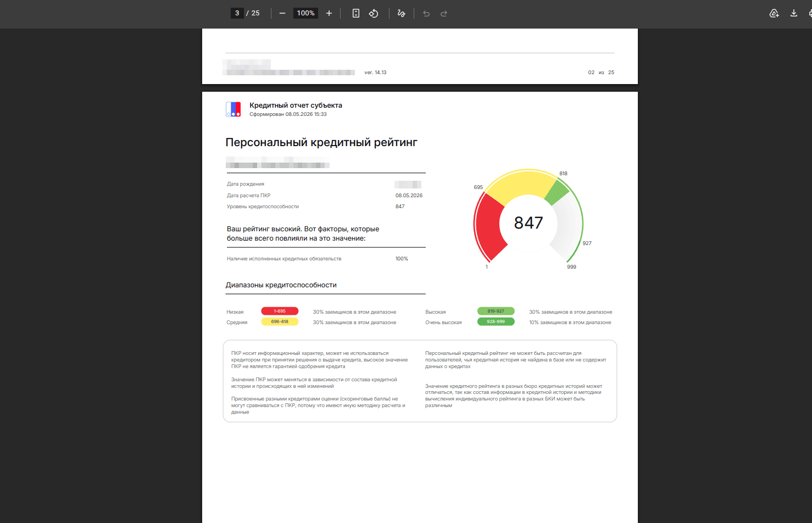Click the credit report logo icon

[x=233, y=109]
